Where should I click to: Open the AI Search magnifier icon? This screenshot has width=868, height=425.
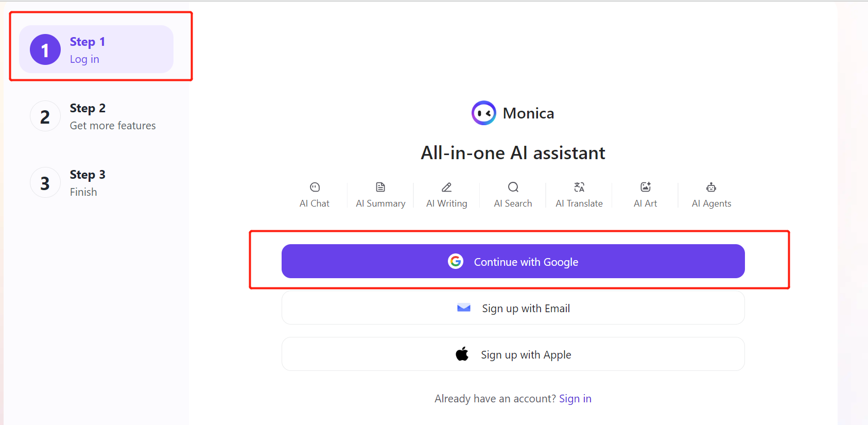pyautogui.click(x=513, y=187)
